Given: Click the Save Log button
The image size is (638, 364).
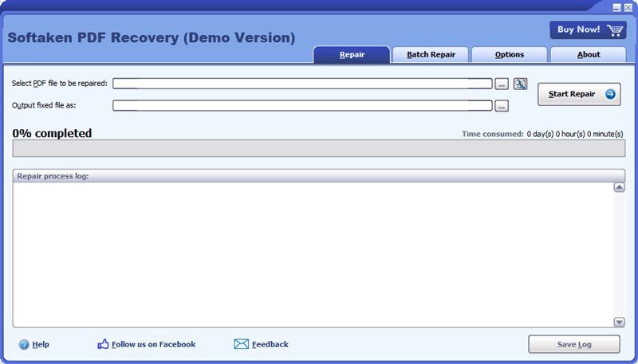Looking at the screenshot, I should (574, 345).
